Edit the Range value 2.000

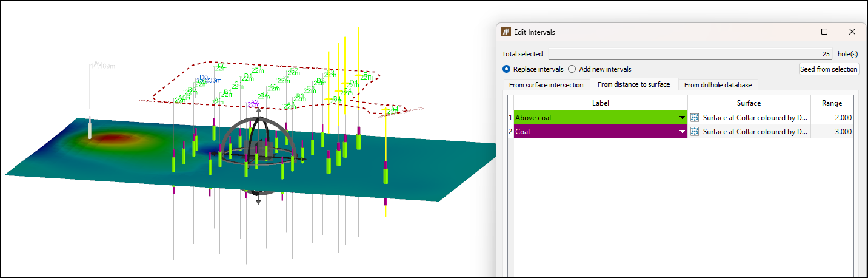(x=832, y=118)
